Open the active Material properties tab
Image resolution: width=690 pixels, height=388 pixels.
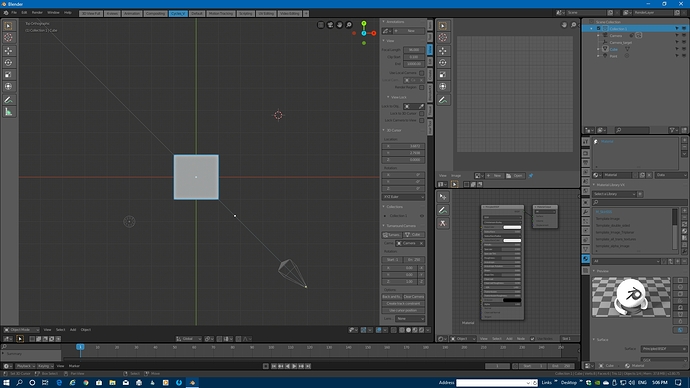pos(586,259)
